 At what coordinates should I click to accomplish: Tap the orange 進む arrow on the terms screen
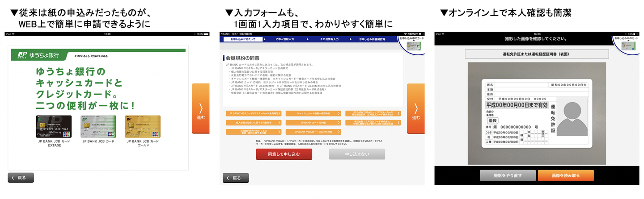click(x=415, y=108)
